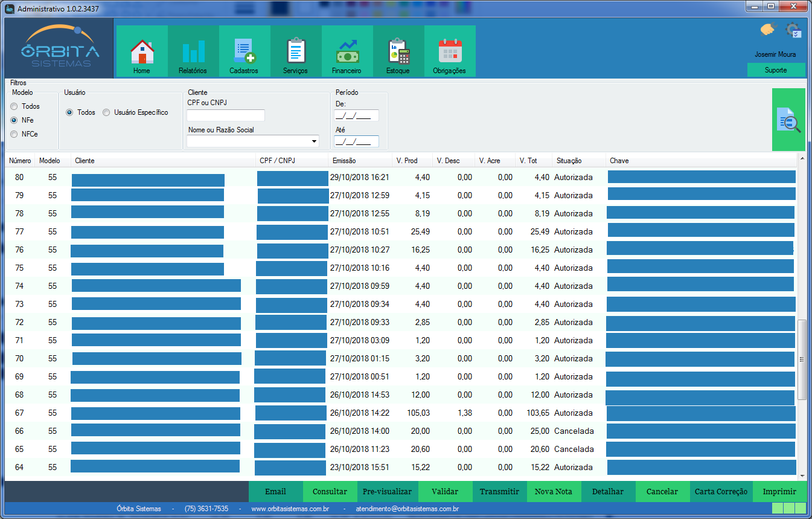Open the Serviços clipboard icon

295,52
